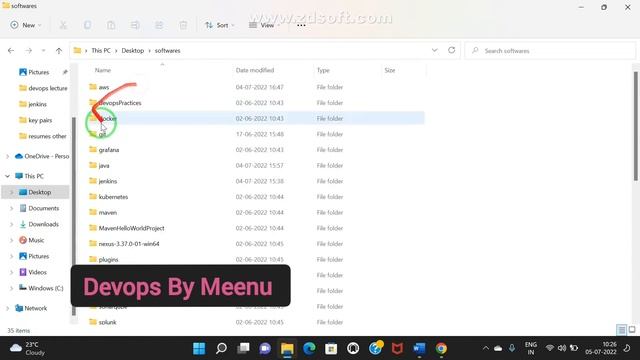Go back with the left arrow
640x360 pixels.
[x=11, y=51]
